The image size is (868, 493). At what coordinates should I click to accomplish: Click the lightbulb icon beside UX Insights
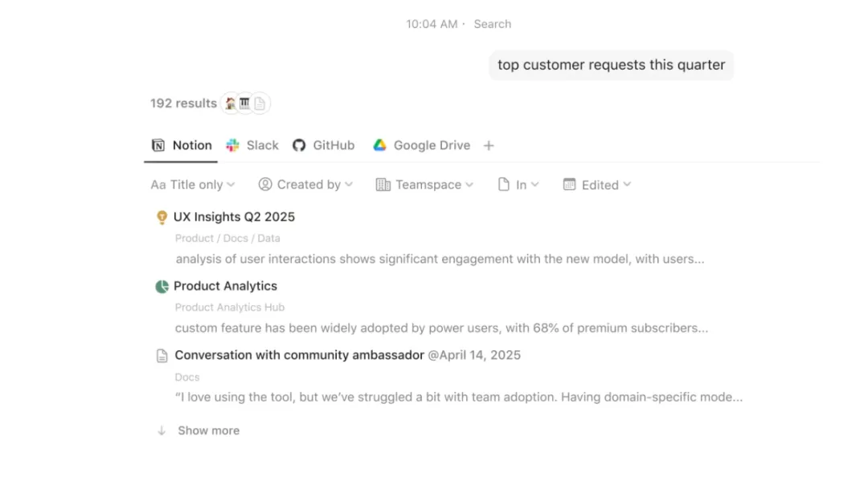pyautogui.click(x=162, y=217)
